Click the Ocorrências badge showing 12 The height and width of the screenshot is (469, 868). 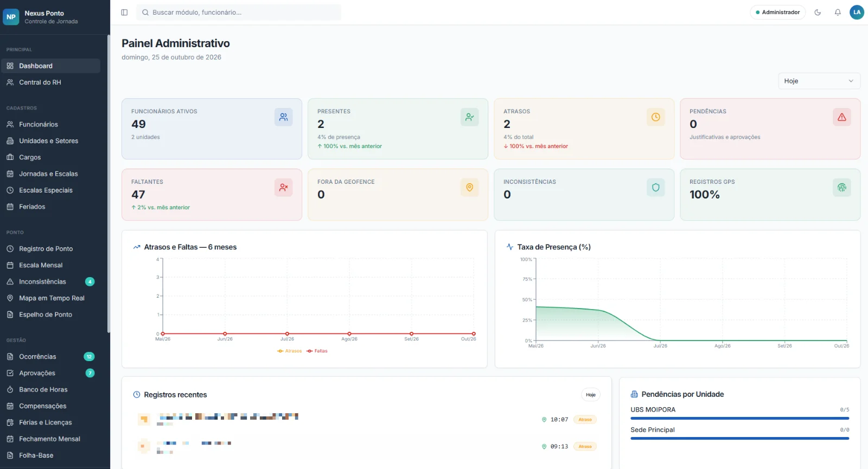pyautogui.click(x=89, y=357)
